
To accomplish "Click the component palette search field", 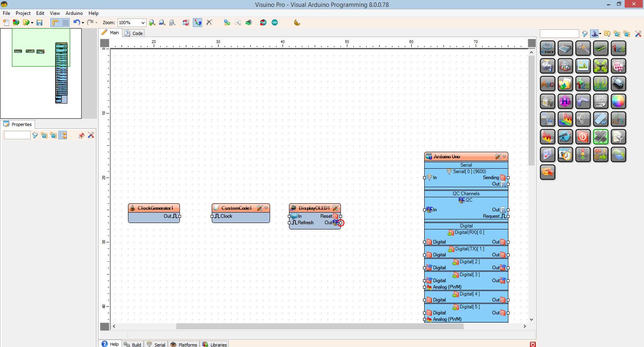I will pyautogui.click(x=559, y=34).
